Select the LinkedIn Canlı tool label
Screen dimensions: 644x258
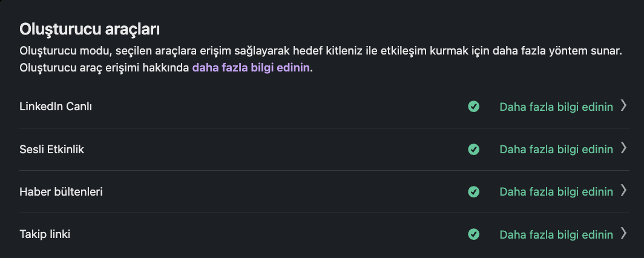coord(56,107)
